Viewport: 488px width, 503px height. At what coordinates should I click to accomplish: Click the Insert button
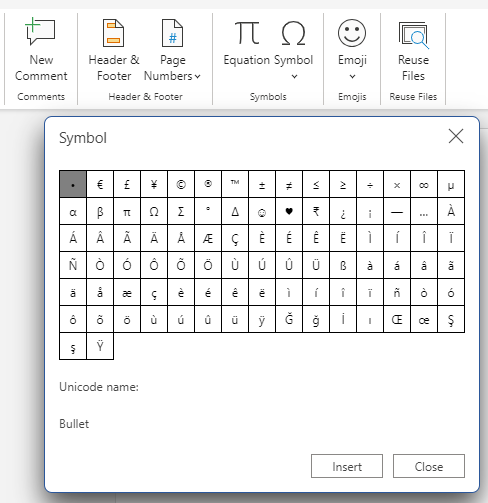pyautogui.click(x=347, y=466)
